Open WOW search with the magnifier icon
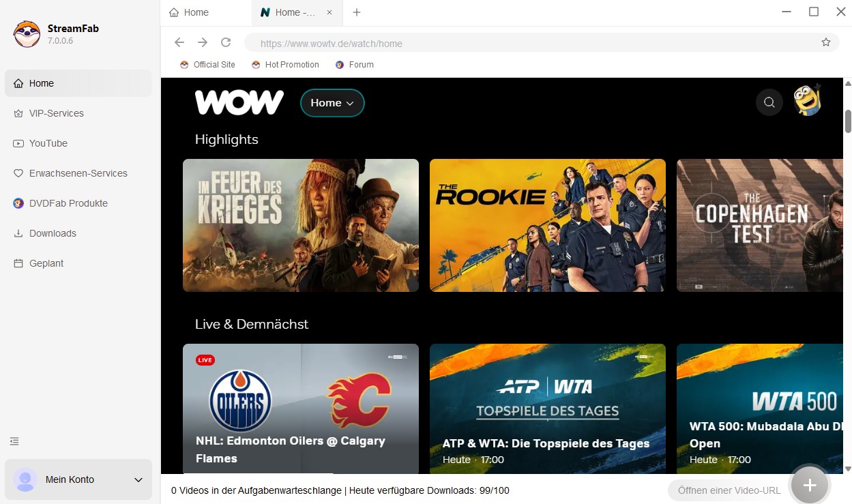The image size is (852, 504). [769, 102]
